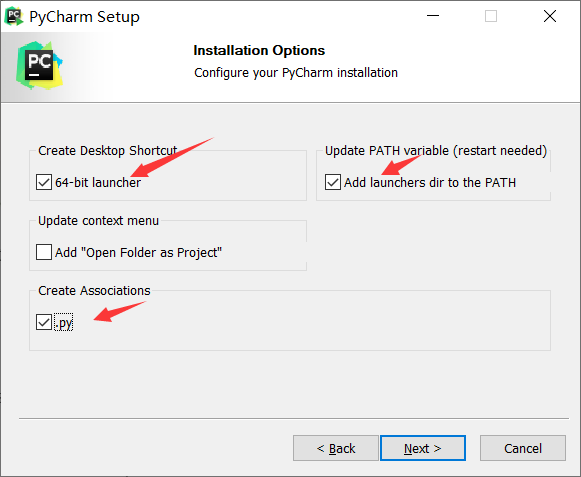The image size is (581, 477).
Task: Untick the .py association checkbox
Action: pos(44,322)
